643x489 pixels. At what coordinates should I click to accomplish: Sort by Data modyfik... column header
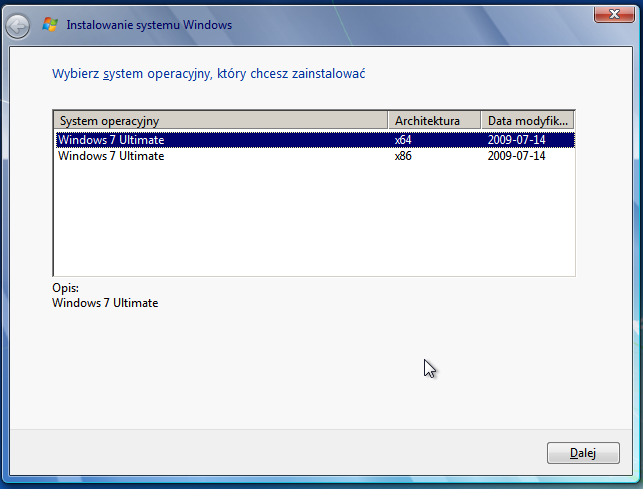528,121
